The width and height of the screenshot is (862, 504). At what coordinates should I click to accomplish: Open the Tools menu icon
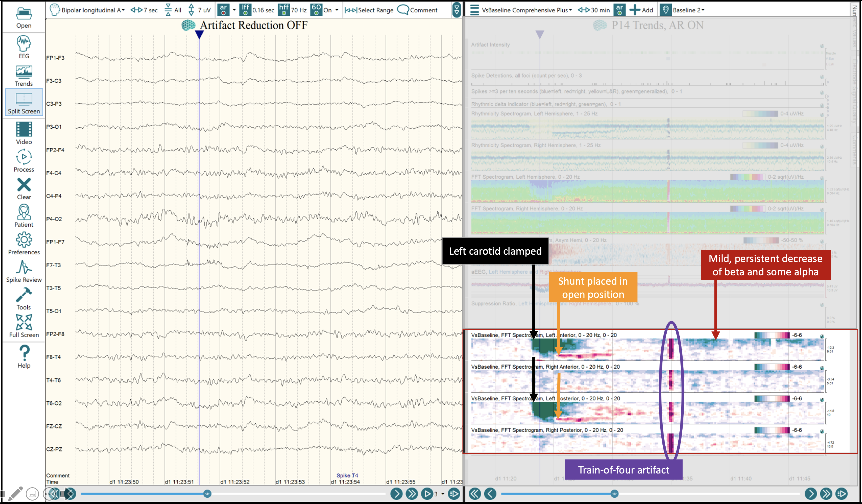tap(24, 299)
